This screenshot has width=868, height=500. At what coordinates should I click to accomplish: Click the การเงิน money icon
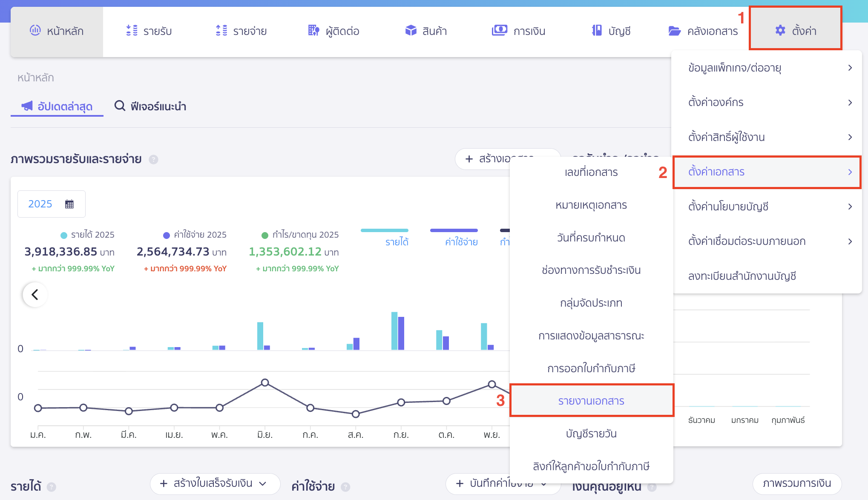tap(499, 30)
